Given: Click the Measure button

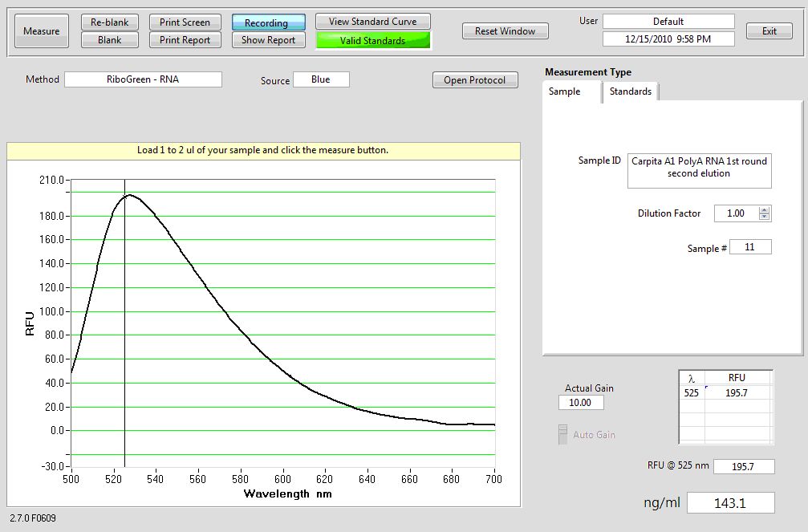Looking at the screenshot, I should (41, 31).
